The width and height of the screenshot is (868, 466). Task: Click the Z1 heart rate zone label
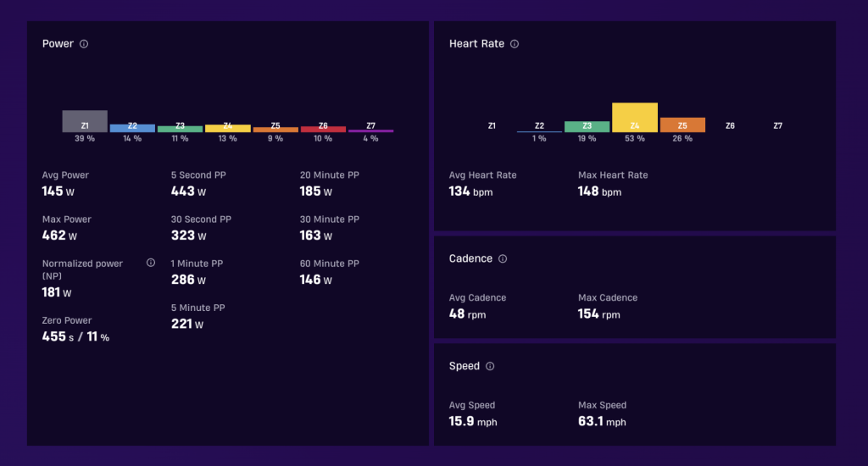pos(492,125)
